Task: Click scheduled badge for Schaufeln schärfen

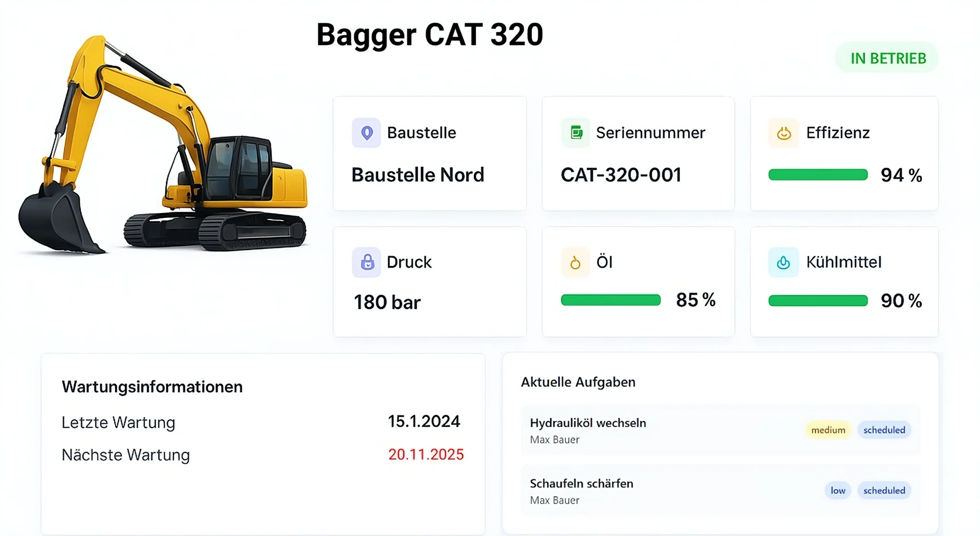Action: pos(884,490)
